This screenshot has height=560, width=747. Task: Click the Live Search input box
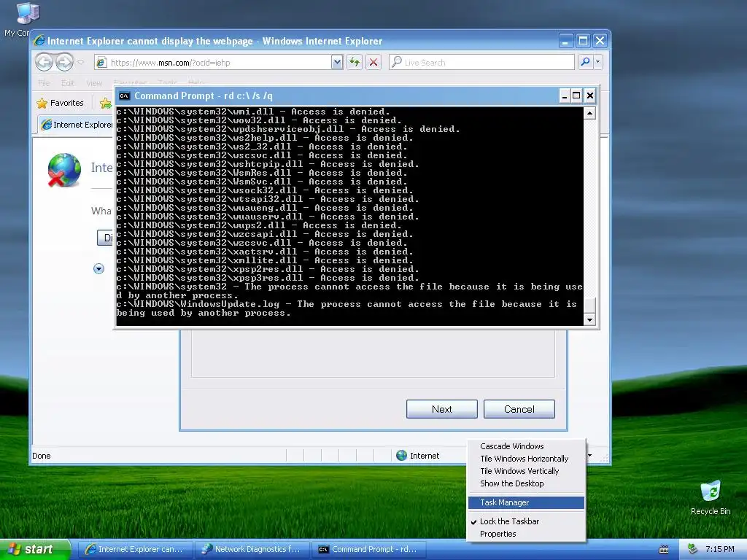click(481, 63)
